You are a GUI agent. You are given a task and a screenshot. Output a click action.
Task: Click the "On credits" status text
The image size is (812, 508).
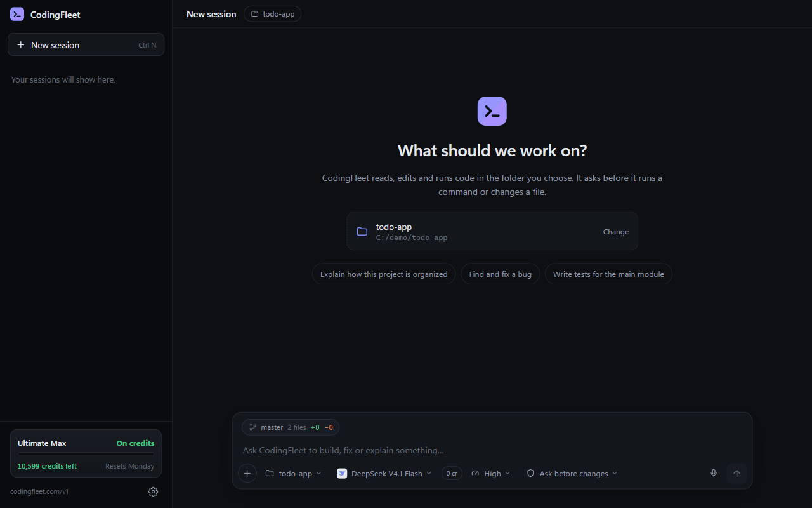point(135,443)
